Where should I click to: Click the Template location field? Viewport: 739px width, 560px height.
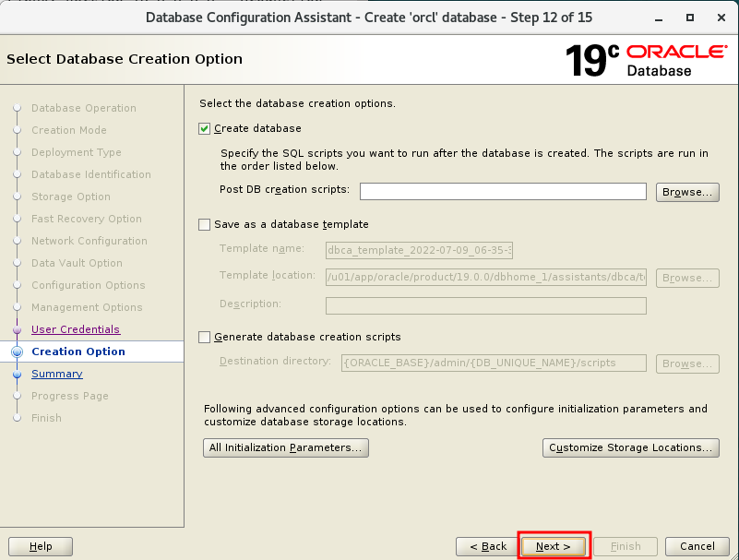(x=486, y=277)
